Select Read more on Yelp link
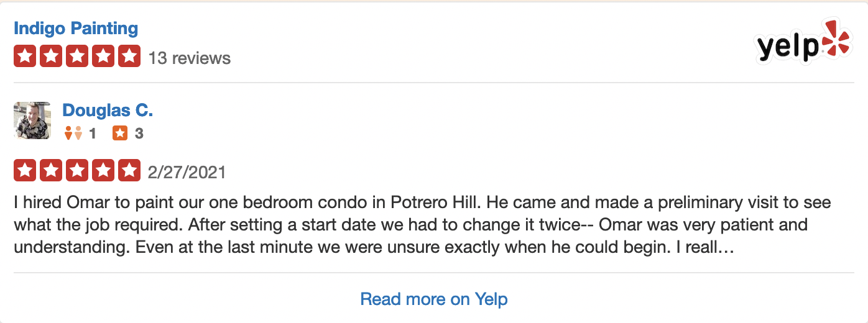Screen dimensions: 868x323 [434, 299]
